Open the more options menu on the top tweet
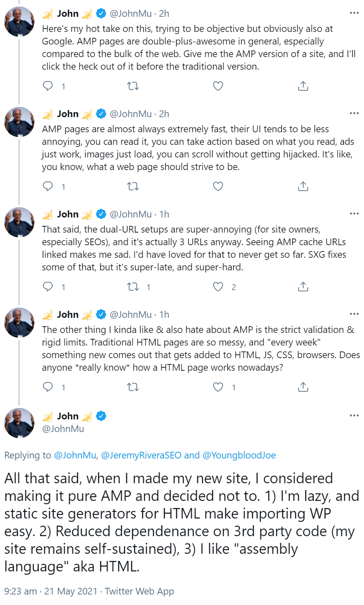Image resolution: width=364 pixels, height=605 pixels. click(355, 12)
